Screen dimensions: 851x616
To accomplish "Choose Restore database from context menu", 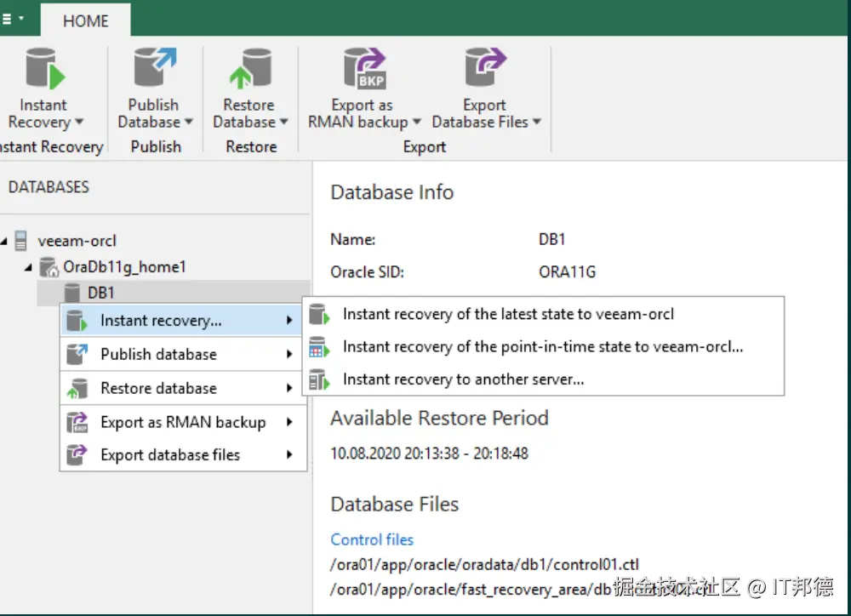I will [158, 388].
